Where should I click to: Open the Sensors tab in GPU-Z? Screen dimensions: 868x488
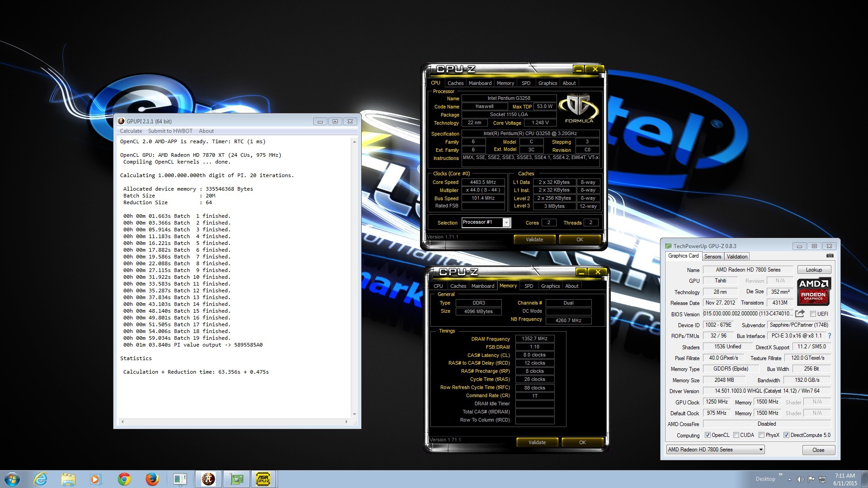(x=713, y=257)
